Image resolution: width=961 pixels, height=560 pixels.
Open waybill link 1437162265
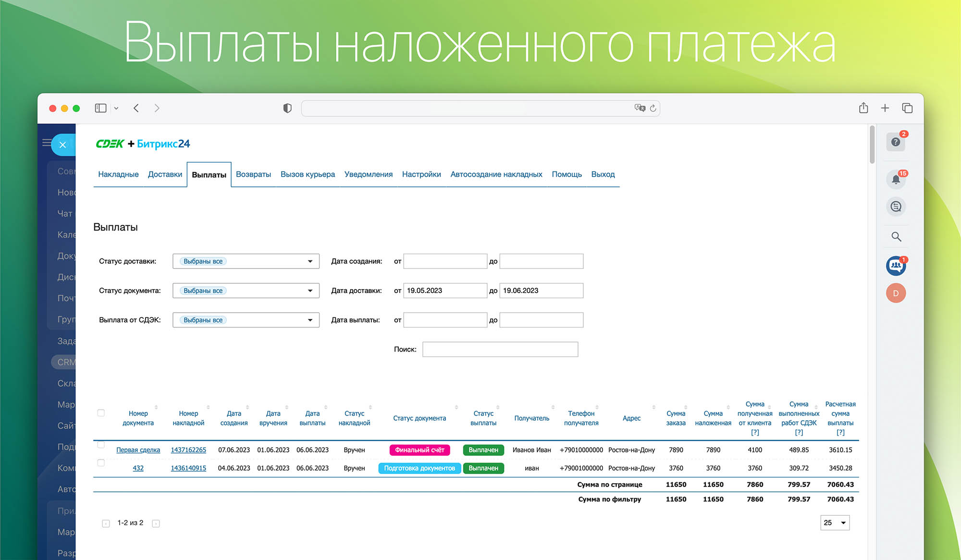coord(188,450)
